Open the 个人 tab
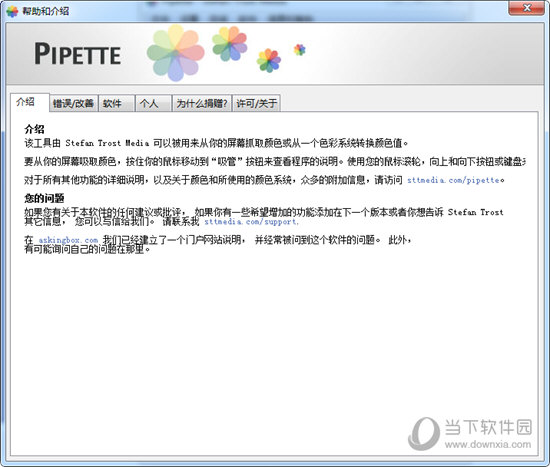550x467 pixels. [x=153, y=103]
